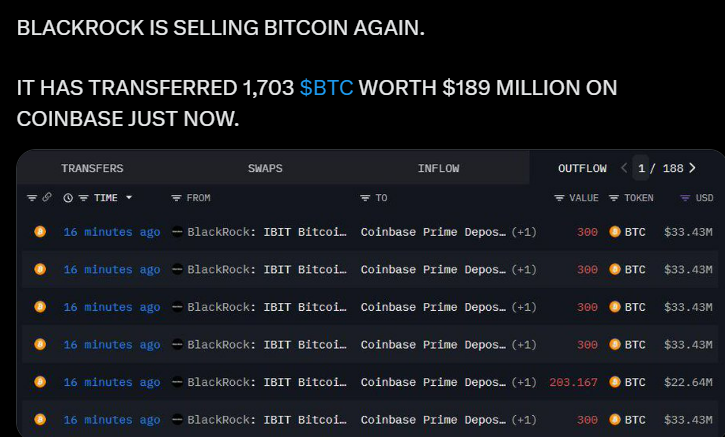Open the TRANSFERS tab
This screenshot has height=437, width=725.
click(92, 168)
